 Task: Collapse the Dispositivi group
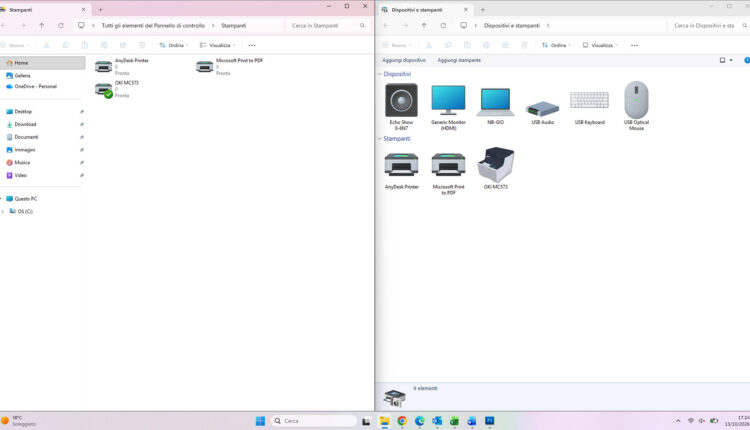point(380,74)
